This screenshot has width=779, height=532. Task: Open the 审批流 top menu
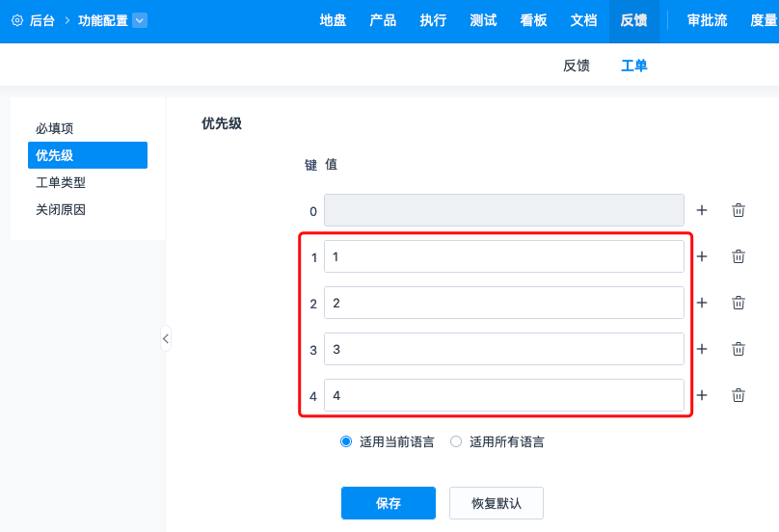[707, 20]
